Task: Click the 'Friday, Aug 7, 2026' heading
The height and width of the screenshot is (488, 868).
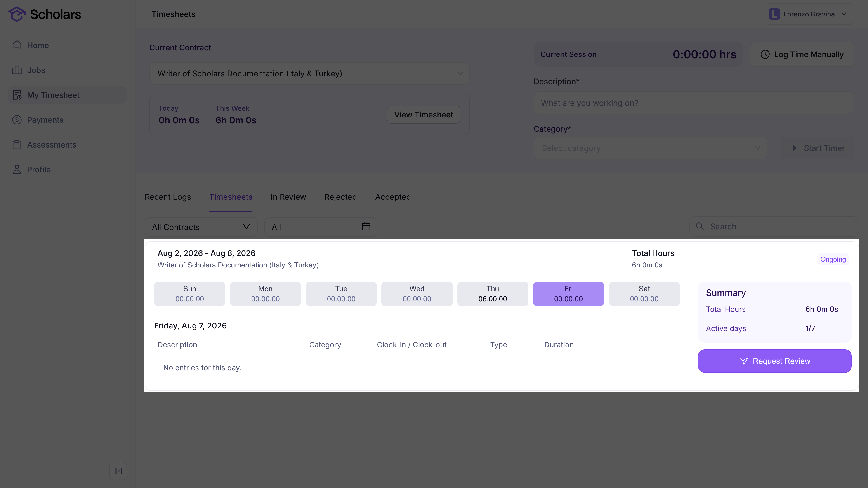Action: click(x=190, y=326)
